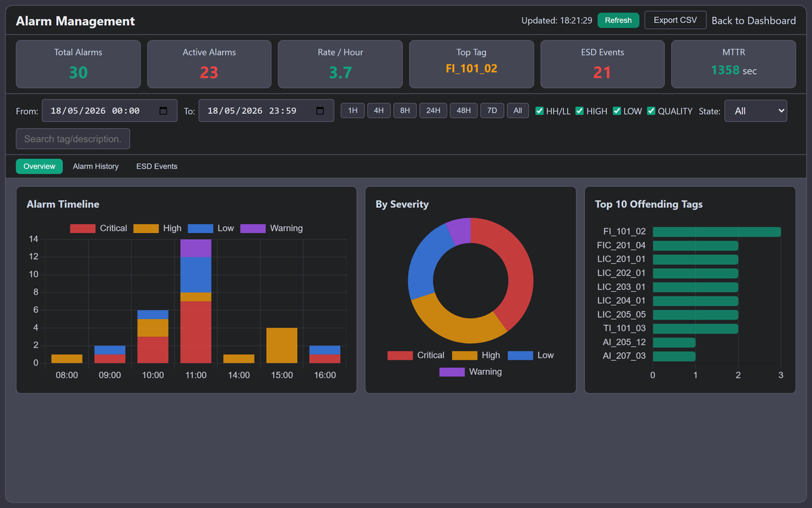
Task: Click the FI_101_02 bar in Top 10
Action: 717,232
